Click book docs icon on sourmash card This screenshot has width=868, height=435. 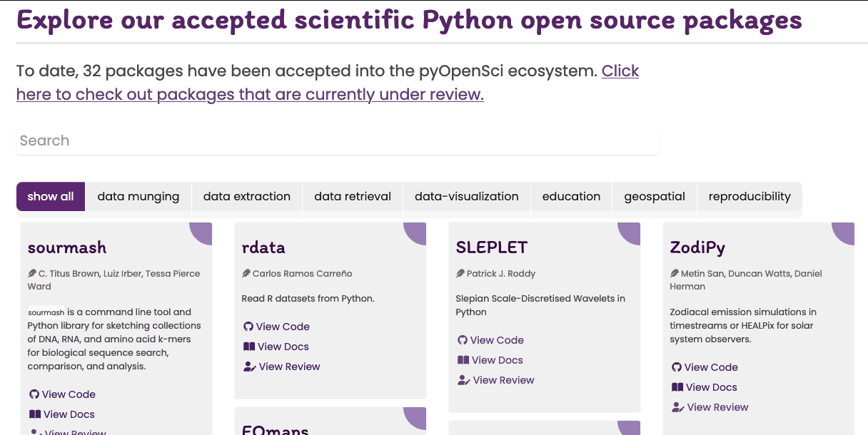34,414
